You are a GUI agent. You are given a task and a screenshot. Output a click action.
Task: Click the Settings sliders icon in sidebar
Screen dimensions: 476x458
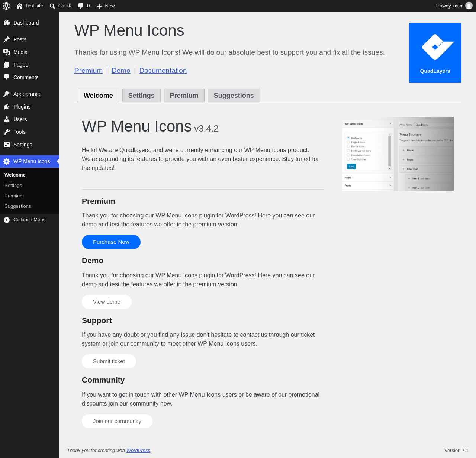click(x=7, y=145)
